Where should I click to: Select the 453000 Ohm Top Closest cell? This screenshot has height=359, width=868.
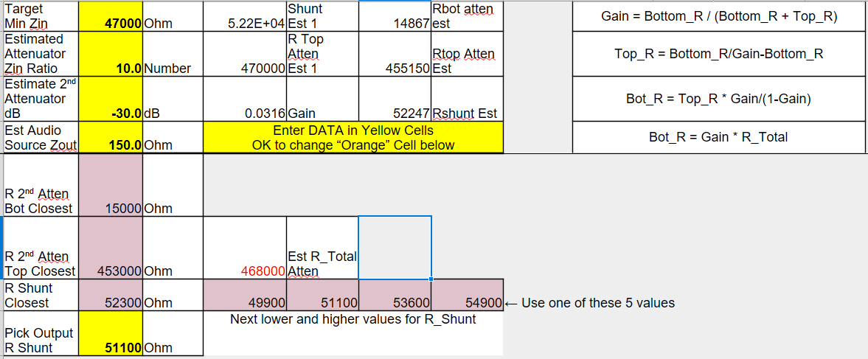point(111,247)
